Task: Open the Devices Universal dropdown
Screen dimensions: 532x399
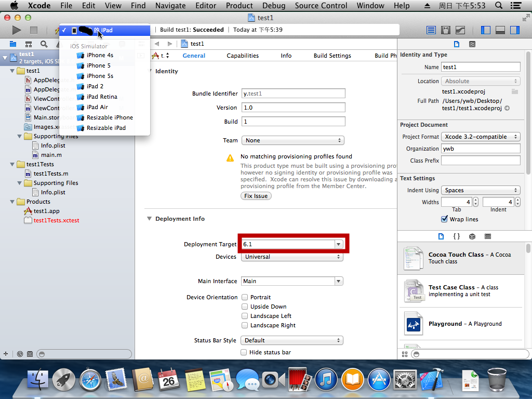Action: point(292,257)
